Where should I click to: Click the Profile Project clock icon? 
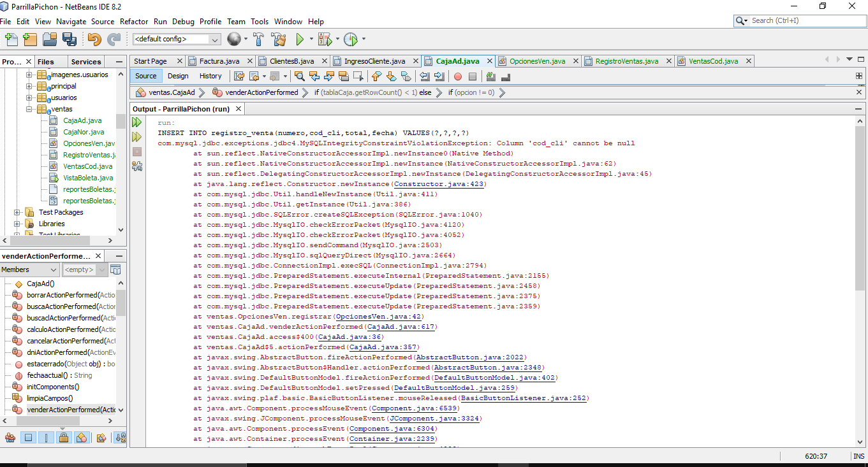coord(350,40)
